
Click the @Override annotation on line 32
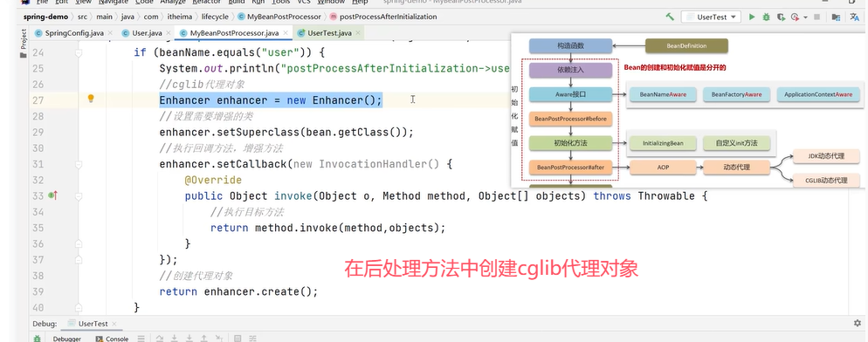(x=213, y=180)
